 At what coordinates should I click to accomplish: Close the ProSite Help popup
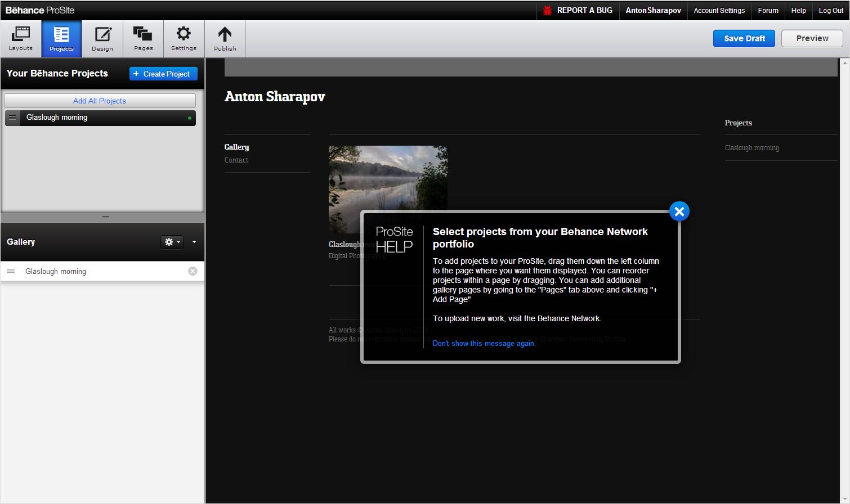679,211
